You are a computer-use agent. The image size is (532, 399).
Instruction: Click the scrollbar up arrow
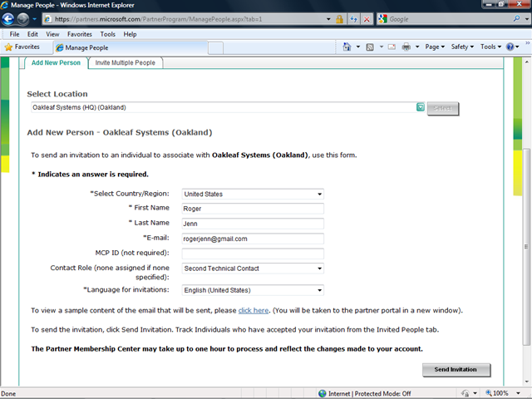point(526,62)
